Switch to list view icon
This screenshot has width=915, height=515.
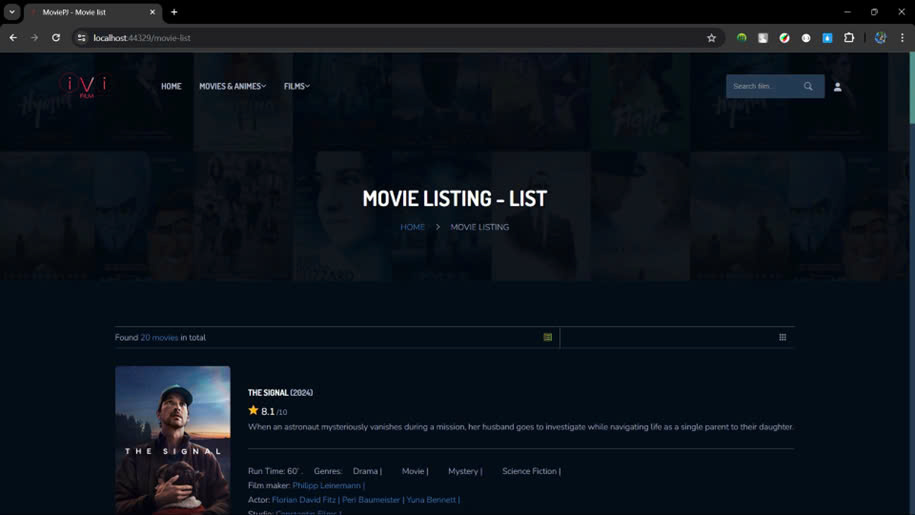tap(547, 337)
